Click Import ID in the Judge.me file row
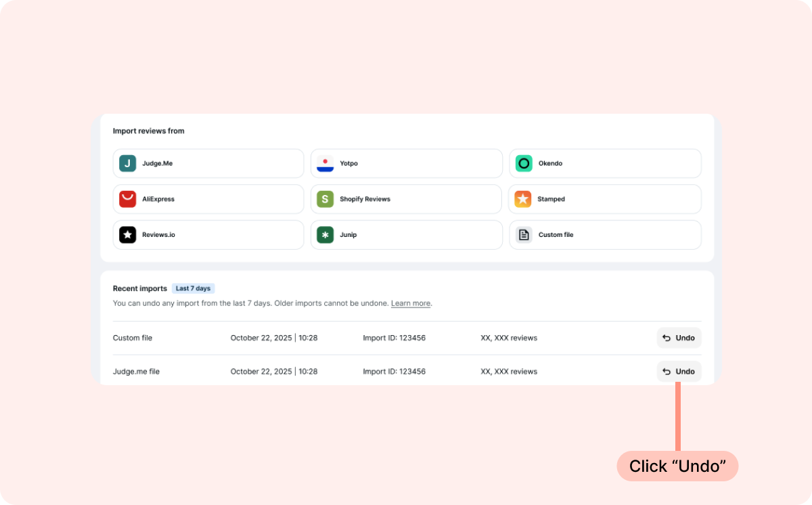This screenshot has width=812, height=505. [394, 372]
